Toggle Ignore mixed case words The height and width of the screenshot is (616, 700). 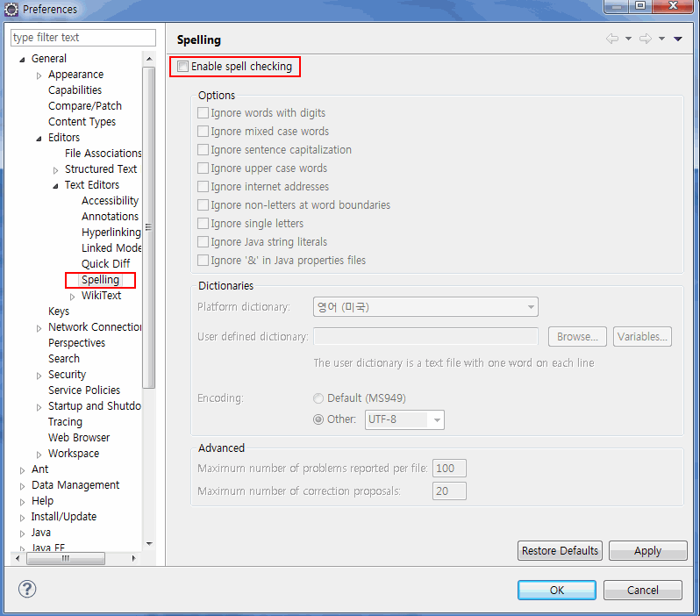click(x=204, y=131)
